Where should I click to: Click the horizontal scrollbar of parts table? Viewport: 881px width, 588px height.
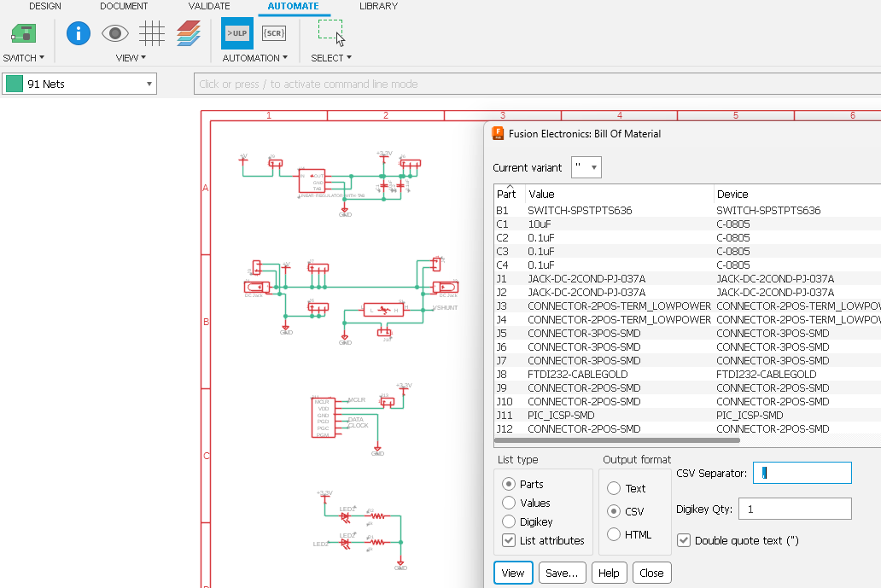(x=617, y=440)
